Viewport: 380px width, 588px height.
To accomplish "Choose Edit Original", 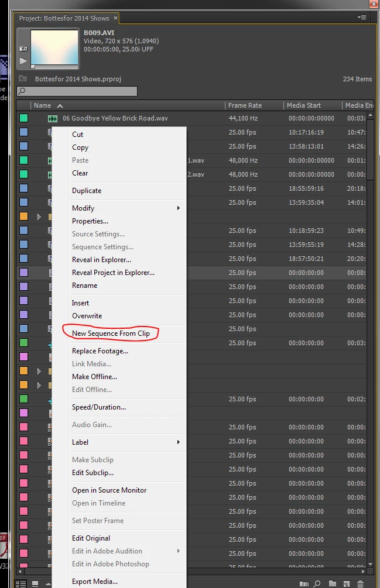I will click(x=91, y=538).
